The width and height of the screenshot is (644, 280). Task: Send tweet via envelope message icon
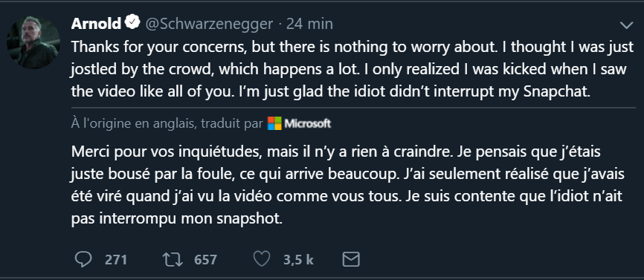click(351, 259)
